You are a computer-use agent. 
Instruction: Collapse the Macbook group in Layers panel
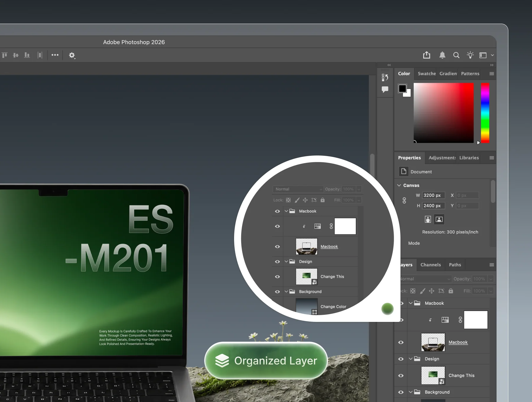(x=411, y=303)
